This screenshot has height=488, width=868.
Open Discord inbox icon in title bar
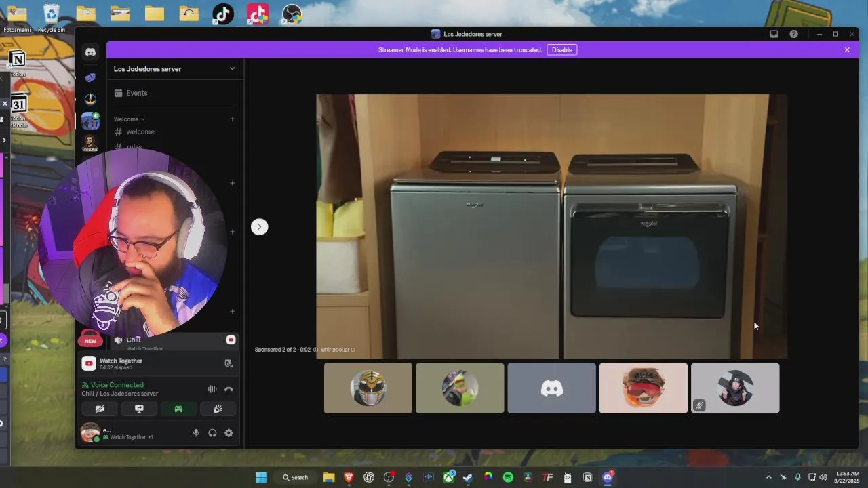pos(774,34)
